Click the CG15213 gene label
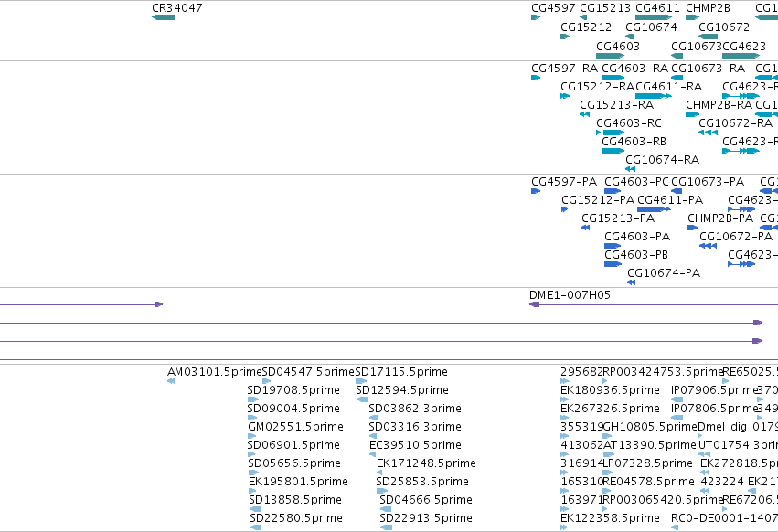 (x=605, y=8)
